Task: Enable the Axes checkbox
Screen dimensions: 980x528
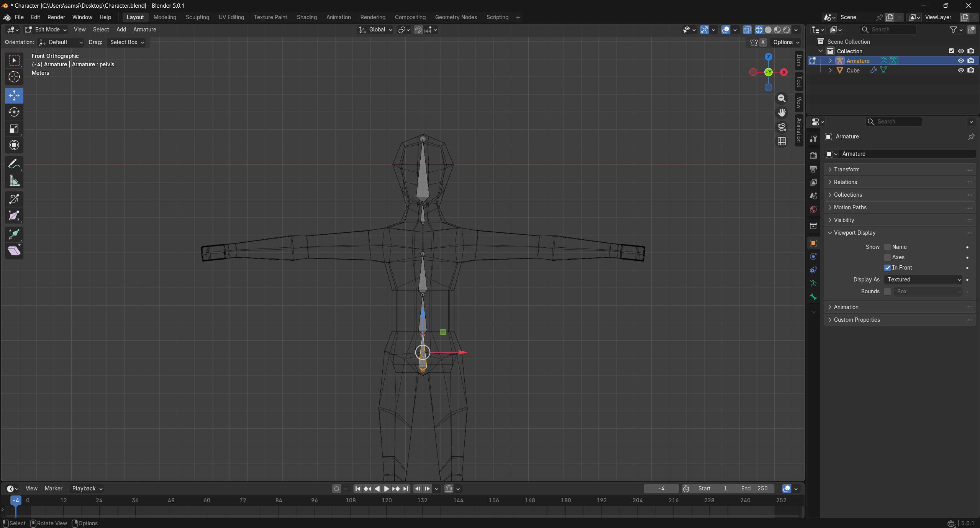Action: coord(887,257)
